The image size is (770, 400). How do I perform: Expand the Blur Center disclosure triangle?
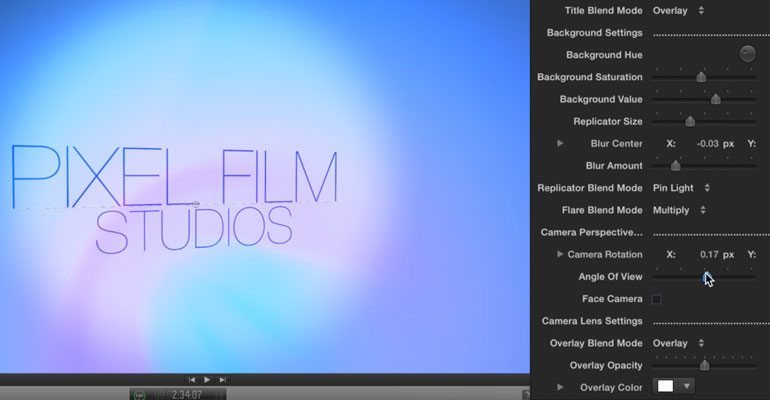tap(560, 143)
